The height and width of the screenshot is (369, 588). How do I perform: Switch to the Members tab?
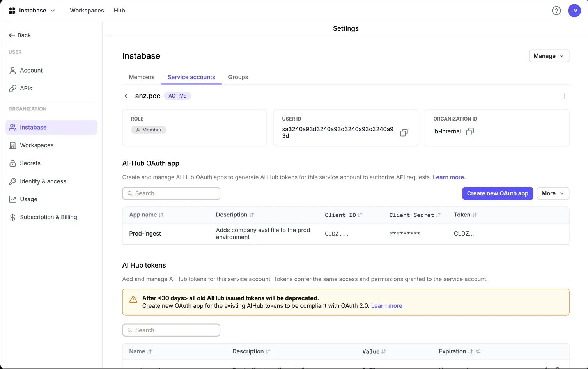click(142, 77)
